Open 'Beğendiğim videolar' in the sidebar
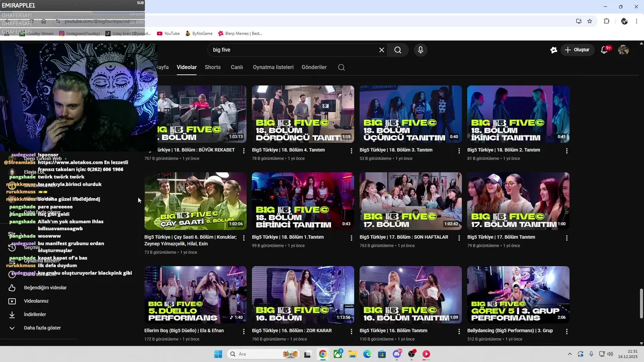The height and width of the screenshot is (362, 644). tap(45, 288)
